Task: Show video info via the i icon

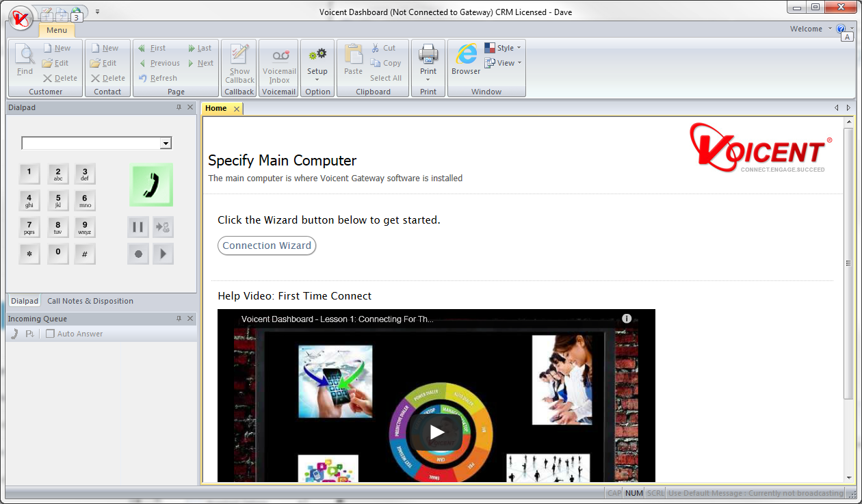Action: pyautogui.click(x=626, y=319)
